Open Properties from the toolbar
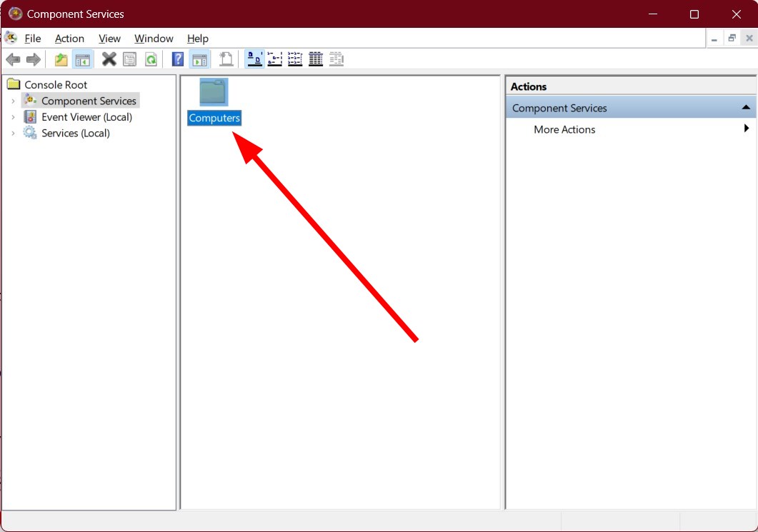This screenshot has width=758, height=532. pos(129,59)
